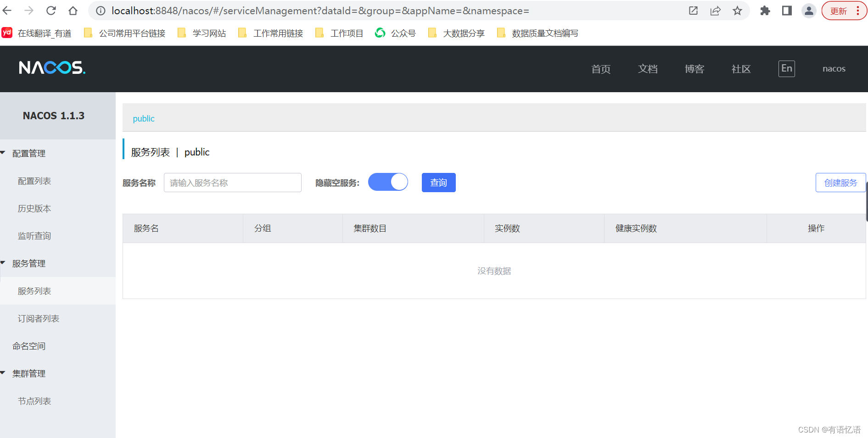Open the browser home page icon

tap(73, 11)
